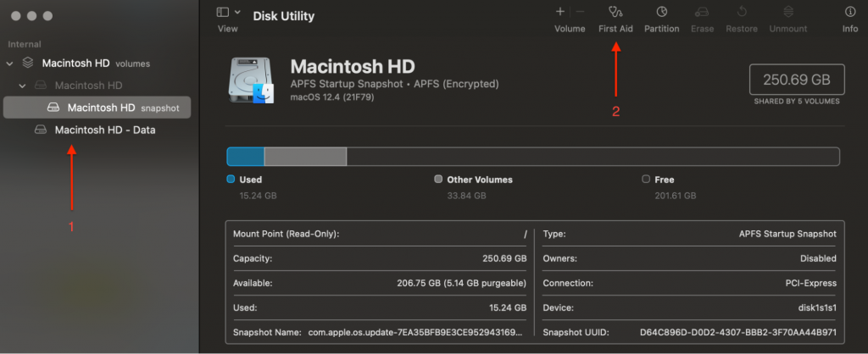The image size is (868, 354).
Task: Click the Macintosh HD heading in detail pane
Action: click(x=353, y=67)
